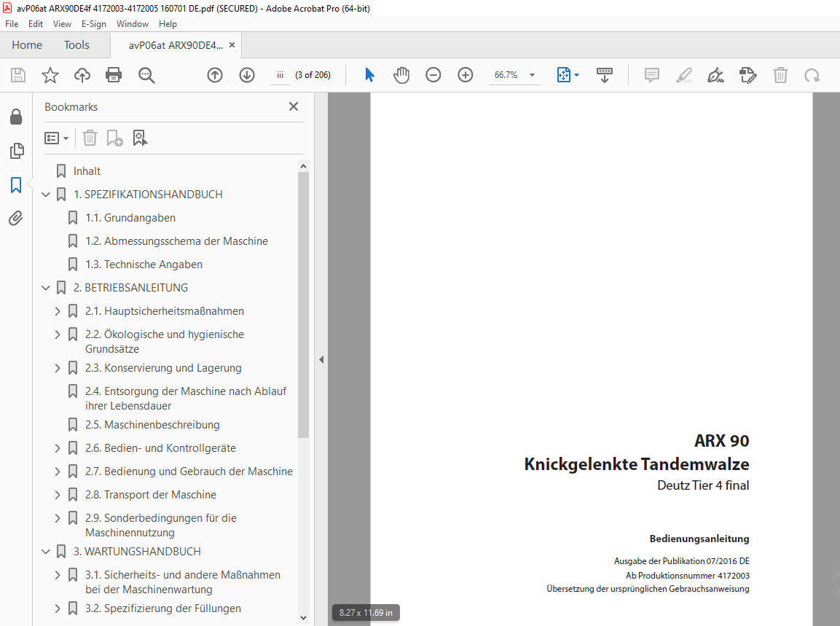Click the toolbar trash delete icon
This screenshot has height=626, width=840.
coord(780,75)
